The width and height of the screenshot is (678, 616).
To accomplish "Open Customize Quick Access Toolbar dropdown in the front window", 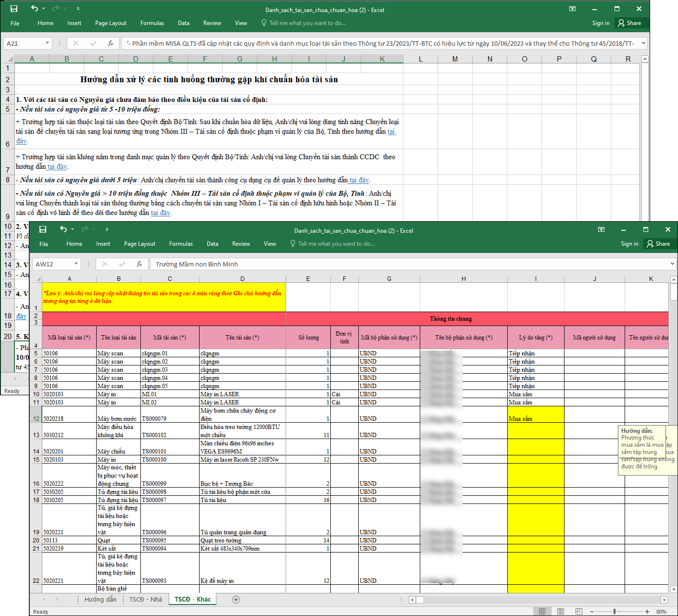I will click(107, 229).
